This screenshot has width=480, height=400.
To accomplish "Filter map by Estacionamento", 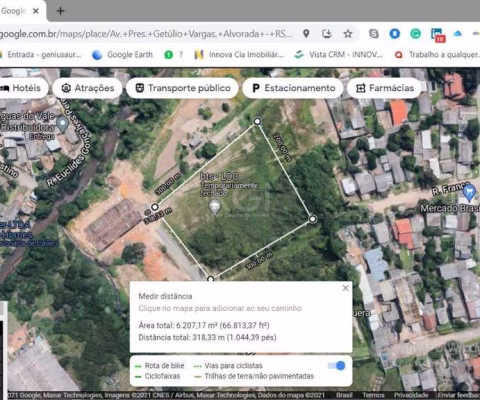I will pos(293,88).
